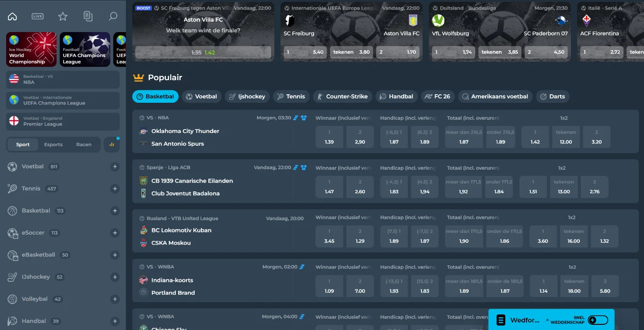Select the Sport tab
Viewport: 644px width, 330px height.
click(23, 144)
